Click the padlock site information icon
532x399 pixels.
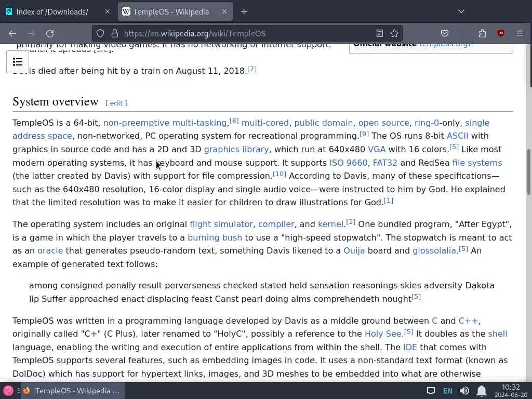115,33
